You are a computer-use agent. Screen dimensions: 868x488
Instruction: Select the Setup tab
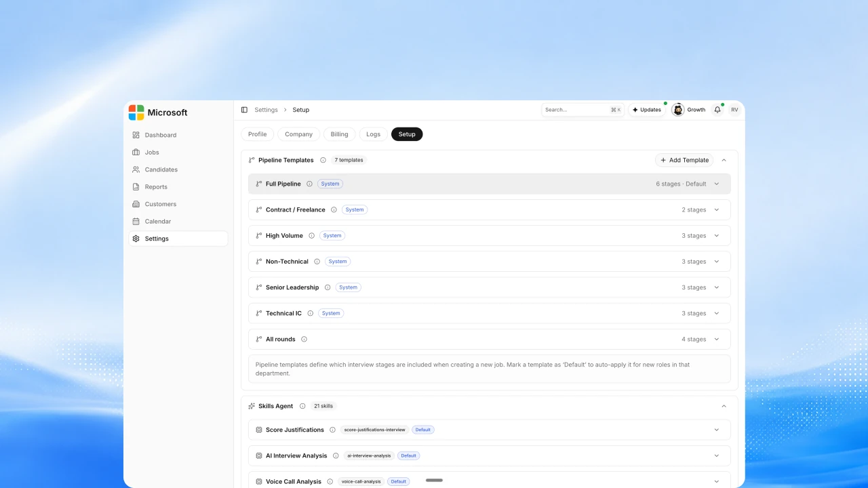pos(407,134)
